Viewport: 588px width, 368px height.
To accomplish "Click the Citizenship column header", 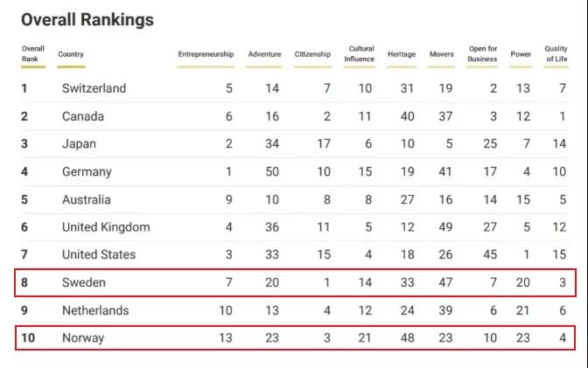I will click(x=312, y=54).
